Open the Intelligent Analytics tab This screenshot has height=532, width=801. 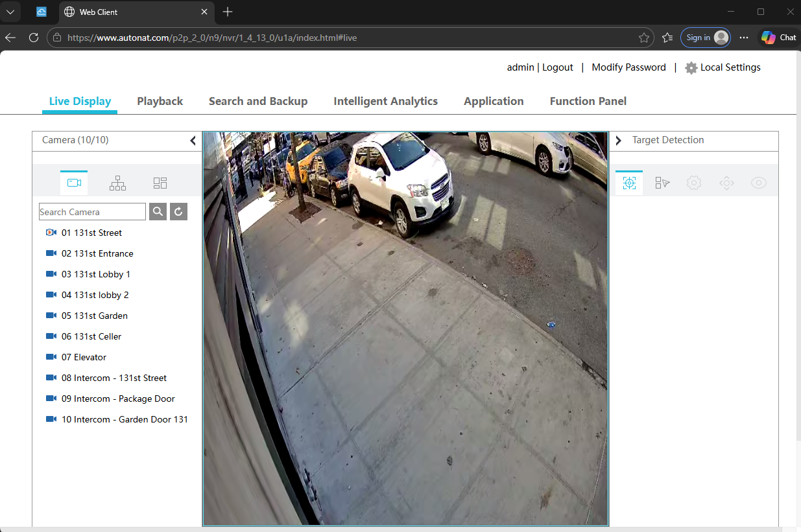[385, 101]
